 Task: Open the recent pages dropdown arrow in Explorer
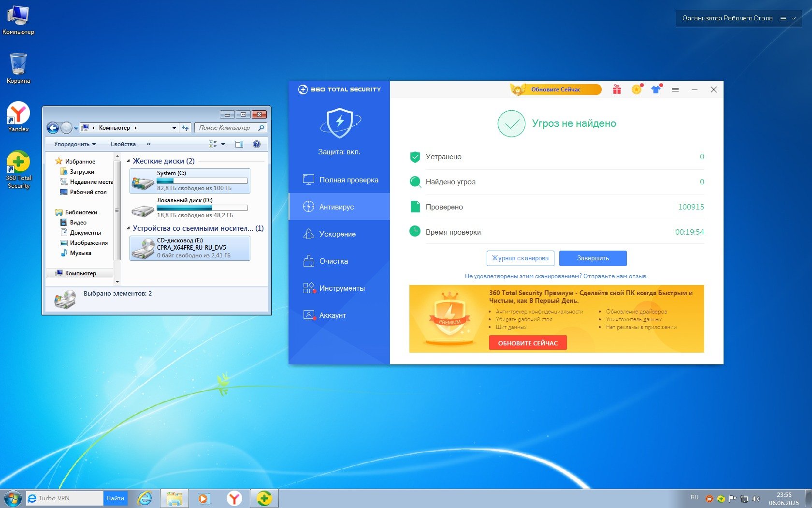tap(76, 128)
